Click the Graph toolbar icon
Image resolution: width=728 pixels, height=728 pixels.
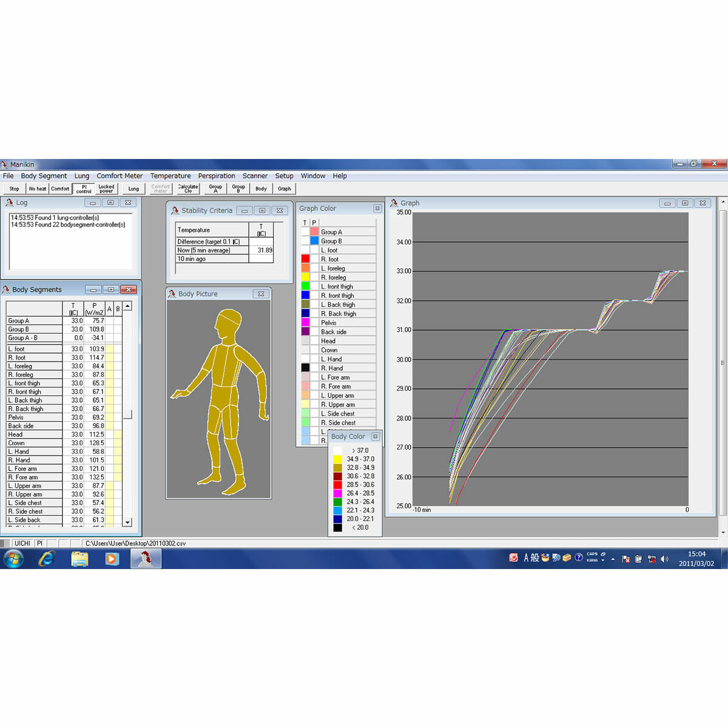tap(284, 189)
